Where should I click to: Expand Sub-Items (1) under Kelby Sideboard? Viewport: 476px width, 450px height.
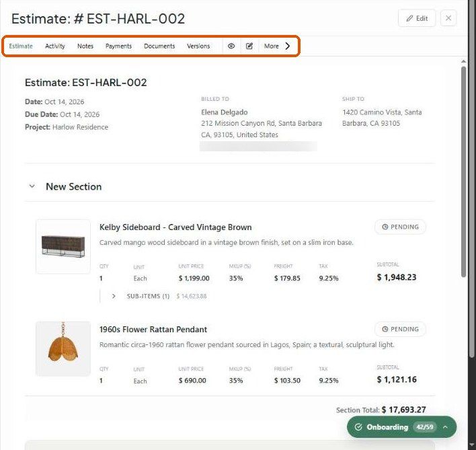point(114,296)
